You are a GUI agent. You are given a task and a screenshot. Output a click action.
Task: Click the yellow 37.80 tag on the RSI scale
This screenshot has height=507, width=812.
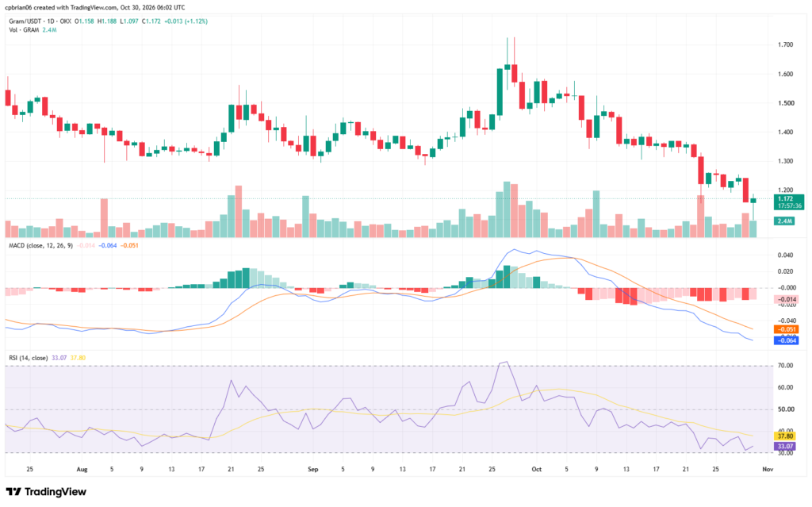pyautogui.click(x=785, y=436)
